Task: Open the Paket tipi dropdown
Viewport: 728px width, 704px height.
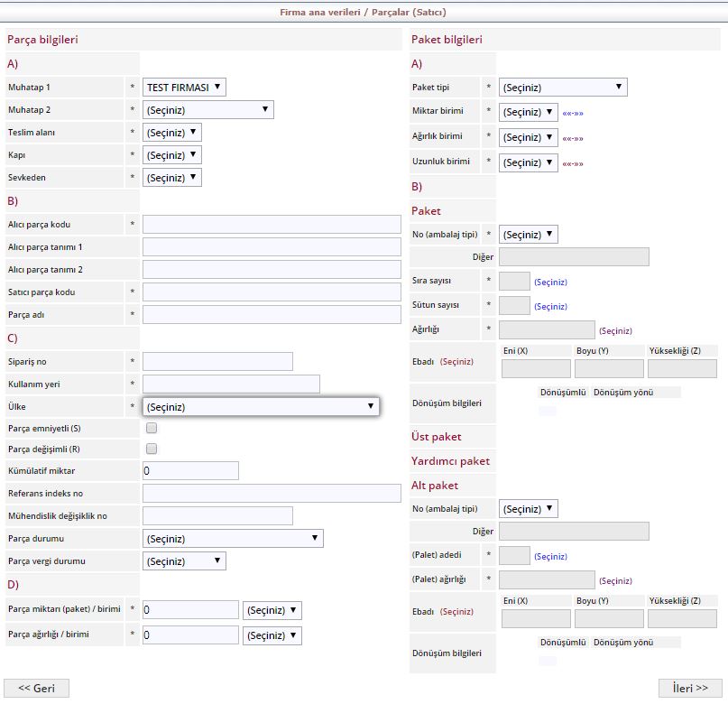Action: click(x=563, y=88)
